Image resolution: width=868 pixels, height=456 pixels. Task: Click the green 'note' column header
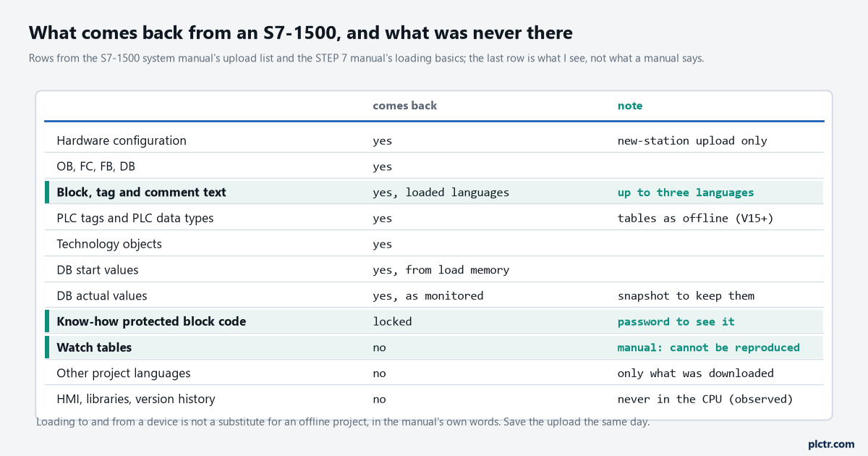[x=629, y=106]
